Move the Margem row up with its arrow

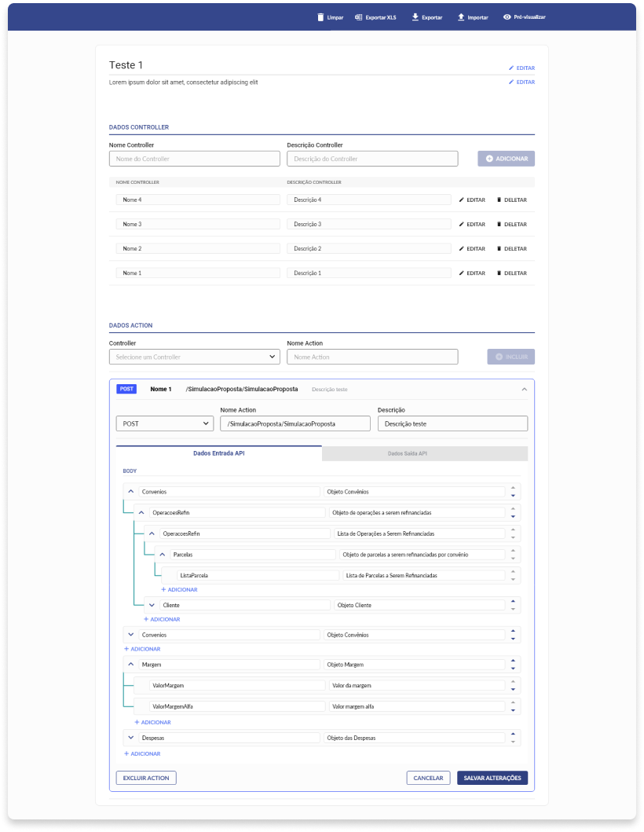click(x=513, y=661)
